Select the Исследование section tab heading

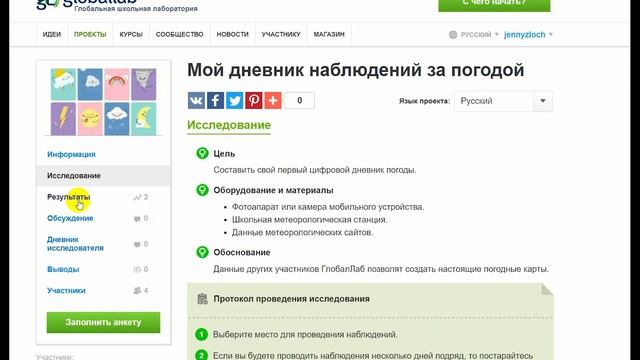[x=229, y=125]
